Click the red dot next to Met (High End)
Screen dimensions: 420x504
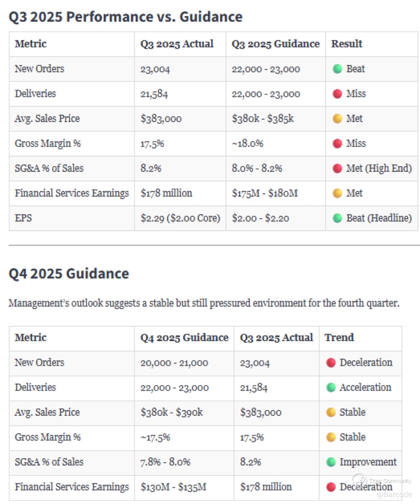pos(337,168)
